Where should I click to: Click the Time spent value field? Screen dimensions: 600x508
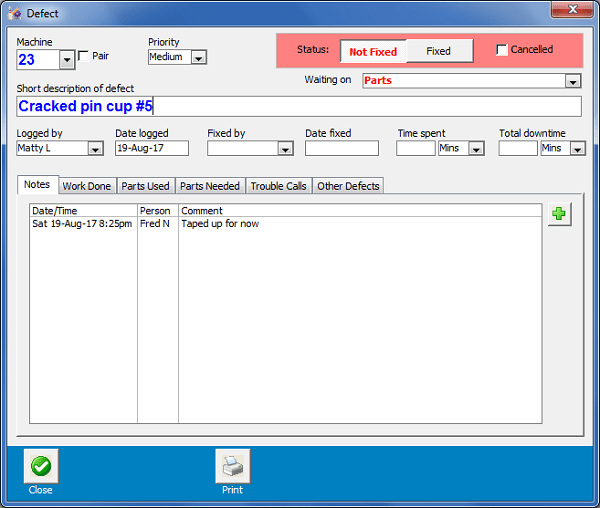[416, 148]
